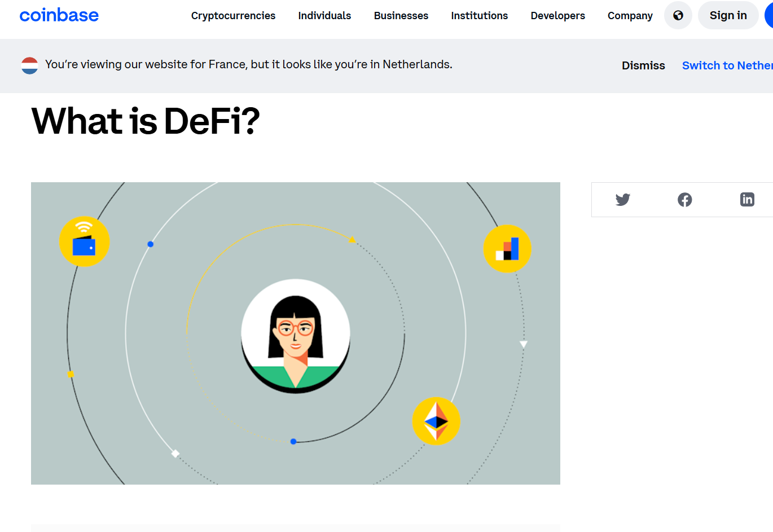
Task: Click the blue wallet icon
Action: 84,242
